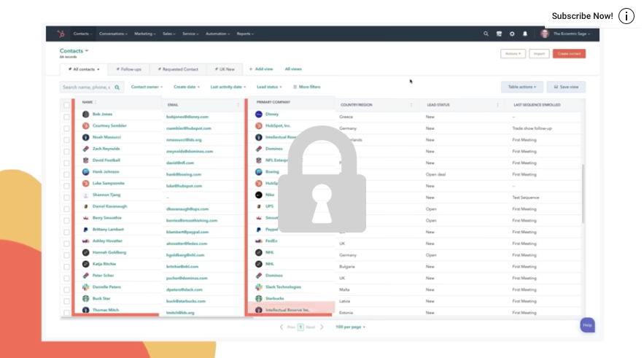This screenshot has height=358, width=644.
Task: Open search via the magnifier icon in top bar
Action: [x=486, y=34]
